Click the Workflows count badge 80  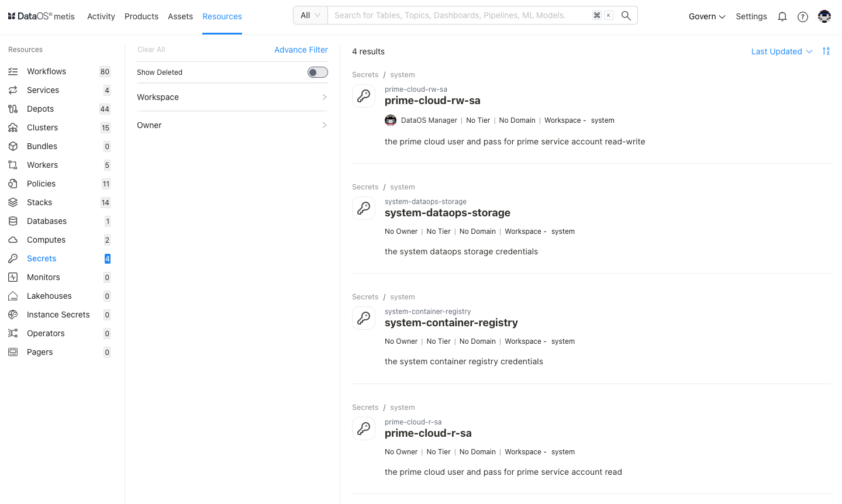click(x=105, y=71)
